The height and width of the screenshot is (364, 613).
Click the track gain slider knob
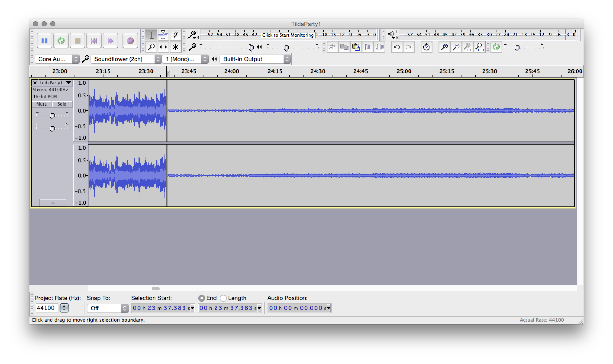tap(52, 116)
